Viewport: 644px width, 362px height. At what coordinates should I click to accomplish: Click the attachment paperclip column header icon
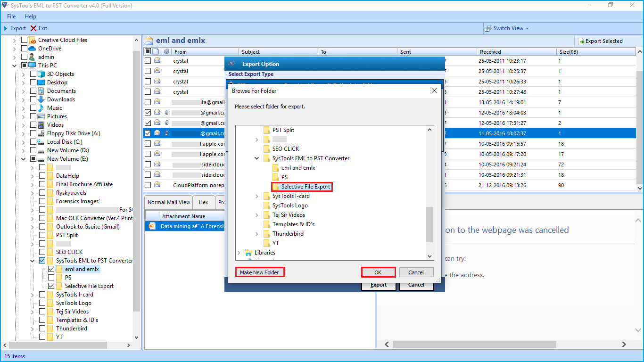coord(166,51)
